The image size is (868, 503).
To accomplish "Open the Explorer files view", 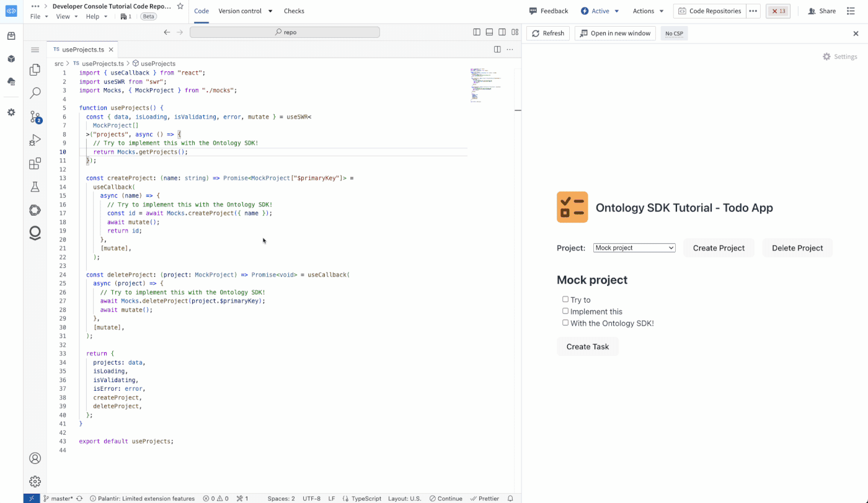I will click(x=35, y=69).
